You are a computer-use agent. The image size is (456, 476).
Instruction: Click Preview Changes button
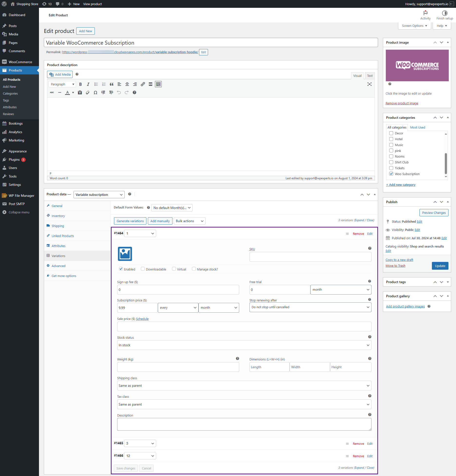coord(434,213)
